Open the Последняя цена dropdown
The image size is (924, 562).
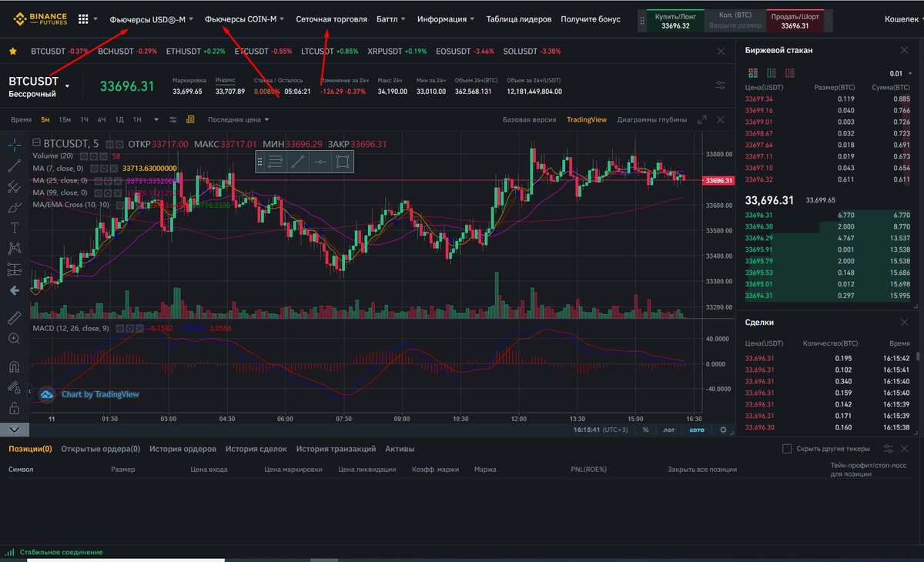(x=234, y=119)
